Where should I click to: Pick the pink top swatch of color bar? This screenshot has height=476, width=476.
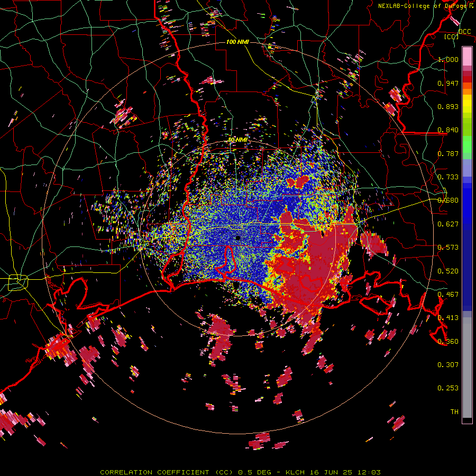(467, 57)
